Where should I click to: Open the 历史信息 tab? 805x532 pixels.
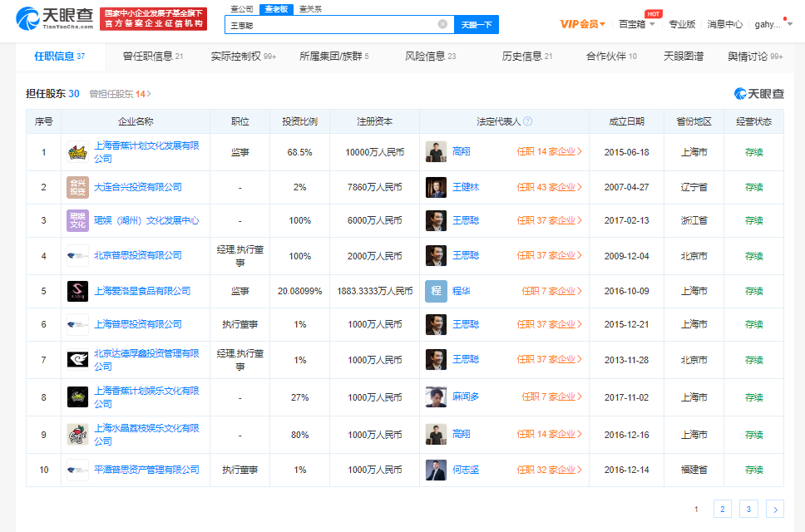click(526, 57)
